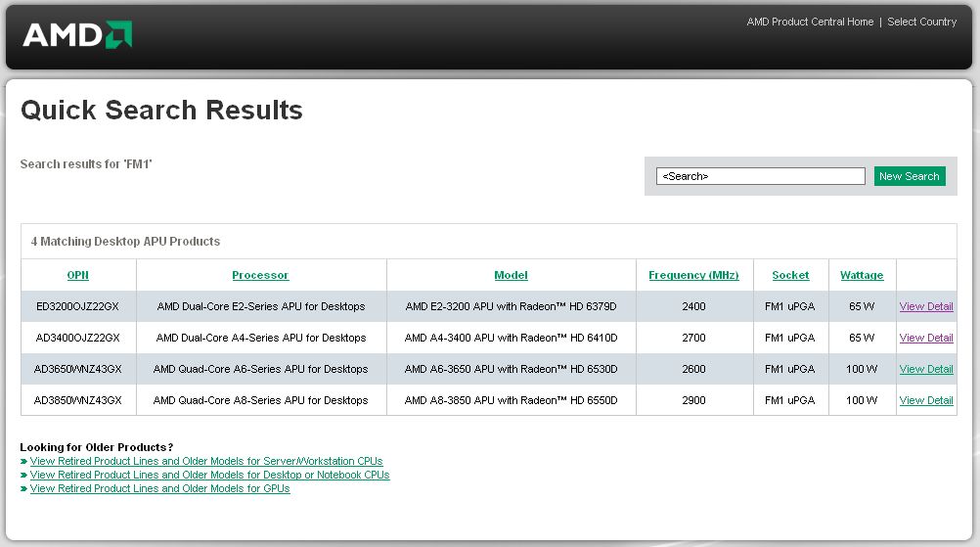The image size is (980, 547).
Task: Click frequency value 2900
Action: pos(693,400)
